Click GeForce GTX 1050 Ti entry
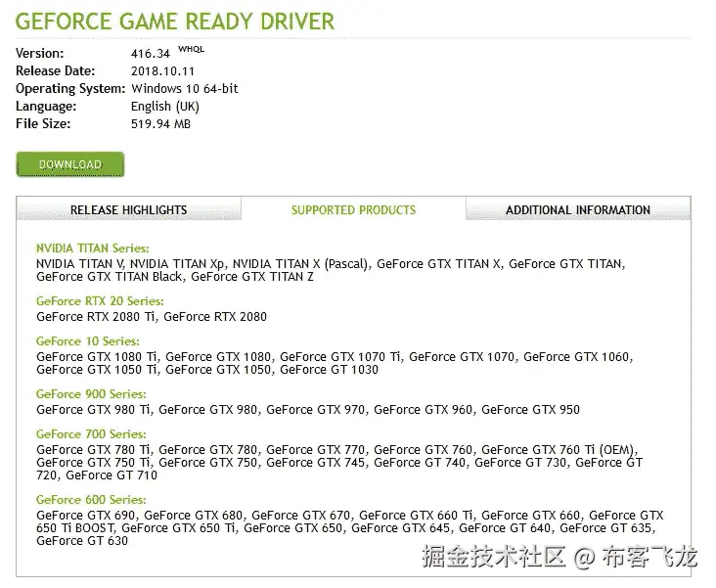 [97, 370]
